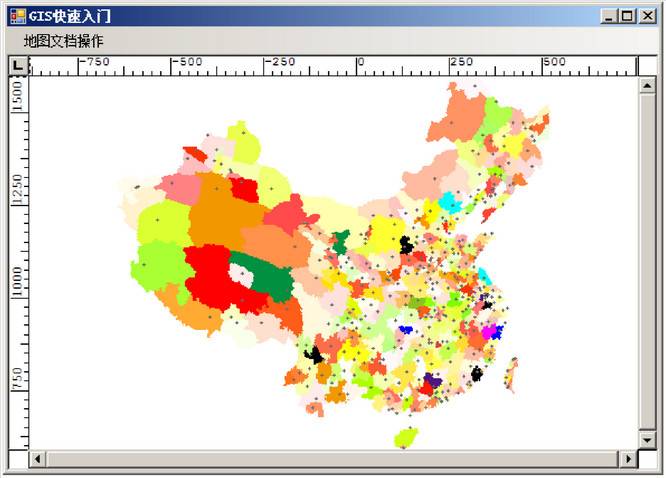Minimize the GIS快速入门 window
This screenshot has height=478, width=666.
[x=610, y=16]
